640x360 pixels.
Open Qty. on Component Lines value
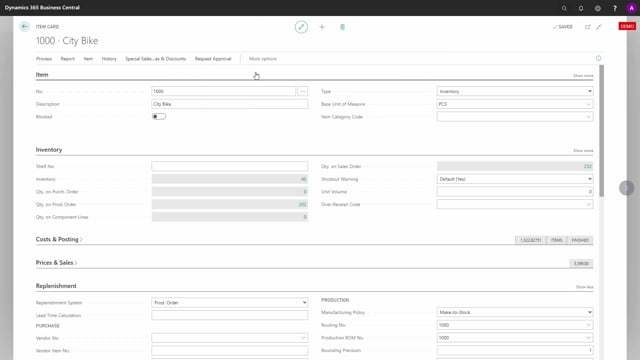click(x=304, y=217)
